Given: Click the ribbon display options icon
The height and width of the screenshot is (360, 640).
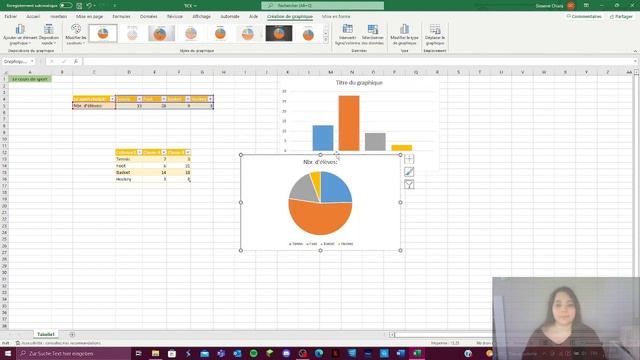Looking at the screenshot, I should [x=586, y=6].
